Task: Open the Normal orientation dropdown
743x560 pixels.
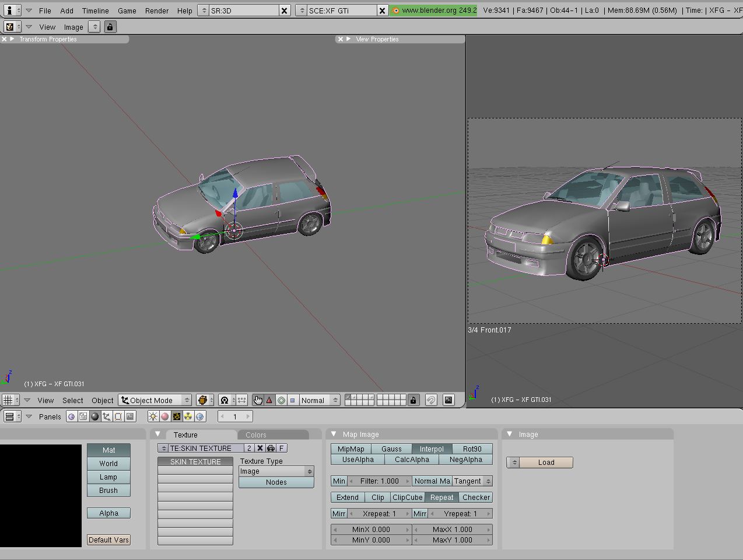Action: [319, 400]
